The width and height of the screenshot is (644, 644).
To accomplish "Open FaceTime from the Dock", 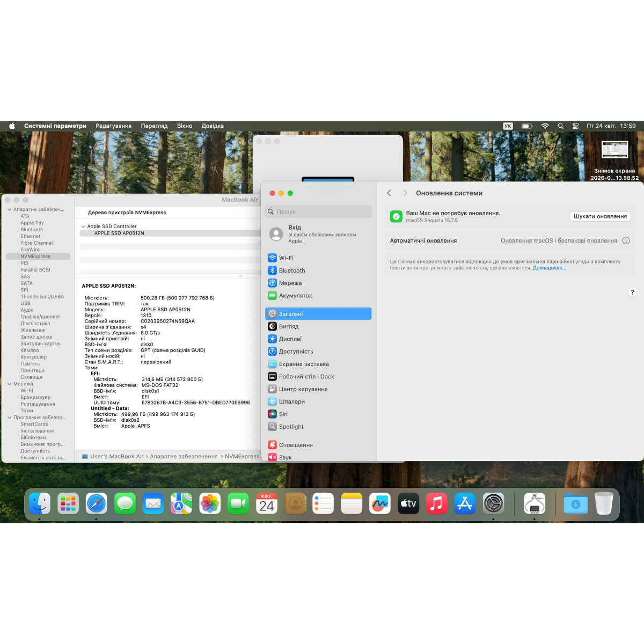I will point(238,503).
